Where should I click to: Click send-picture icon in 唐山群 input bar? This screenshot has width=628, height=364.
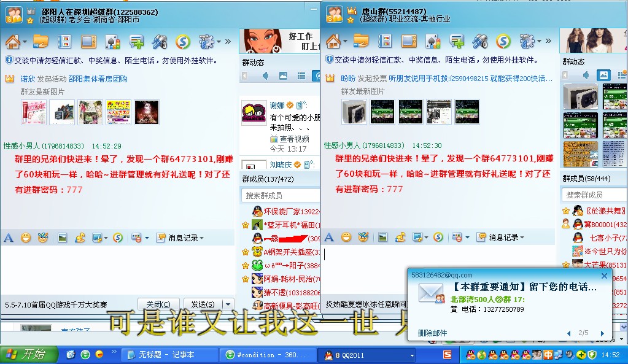pyautogui.click(x=382, y=238)
